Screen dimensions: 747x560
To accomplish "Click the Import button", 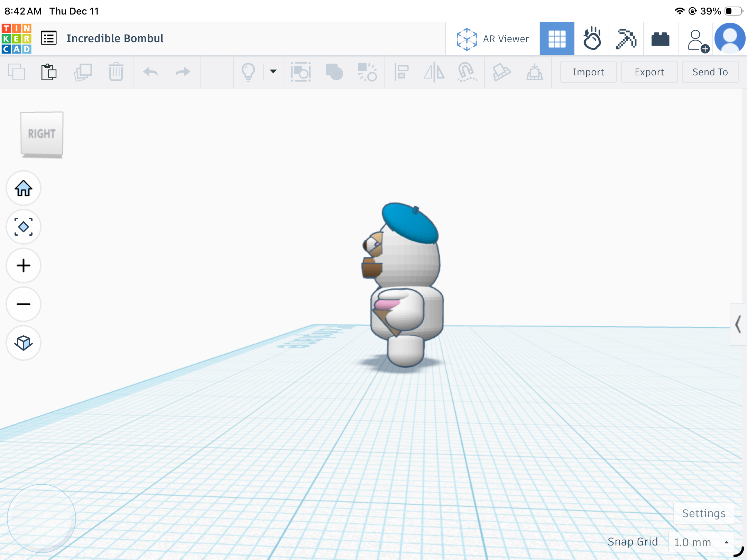I will [588, 72].
